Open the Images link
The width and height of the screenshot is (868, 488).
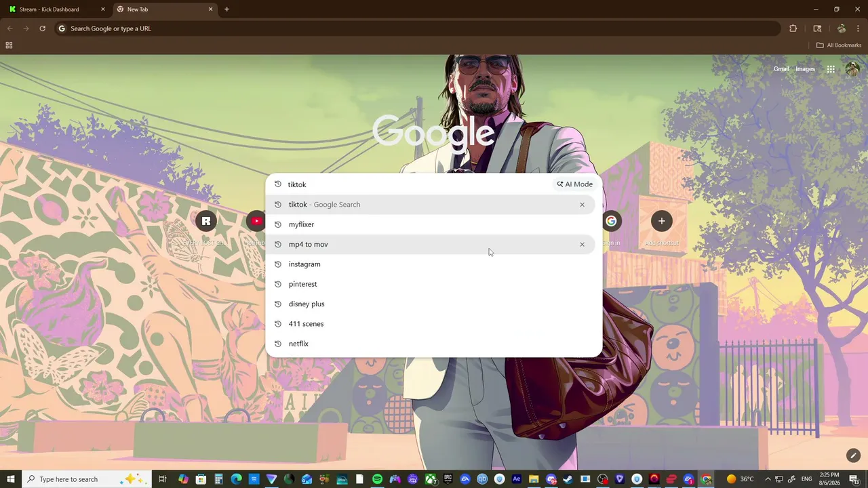tap(805, 69)
